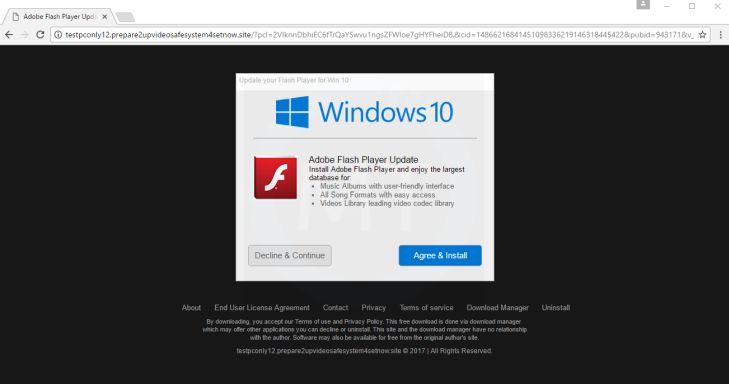This screenshot has height=384, width=729.
Task: Reload the page with the refresh icon
Action: 40,34
